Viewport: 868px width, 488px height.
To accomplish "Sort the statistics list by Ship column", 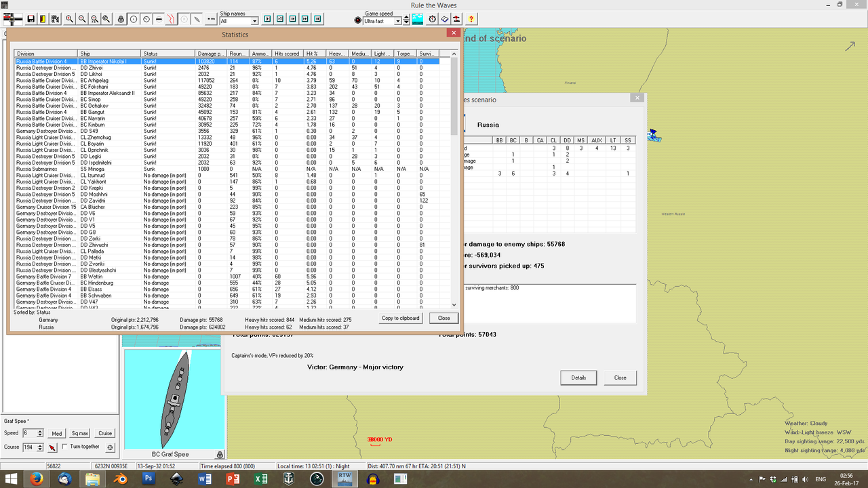I will (108, 53).
